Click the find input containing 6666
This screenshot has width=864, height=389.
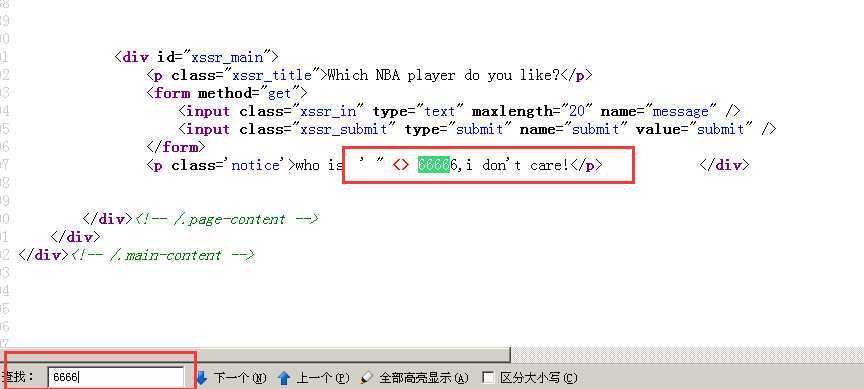tap(115, 377)
